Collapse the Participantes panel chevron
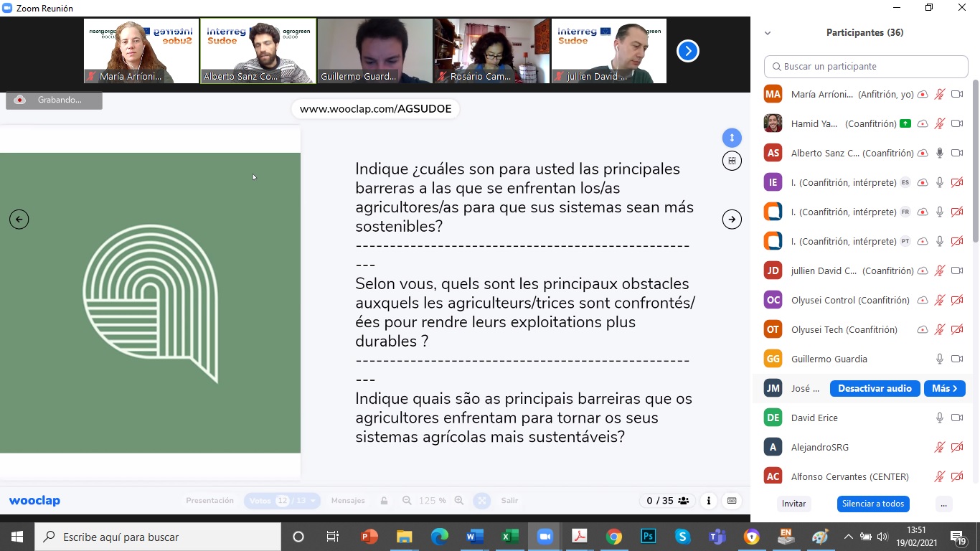The image size is (980, 551). coord(768,33)
